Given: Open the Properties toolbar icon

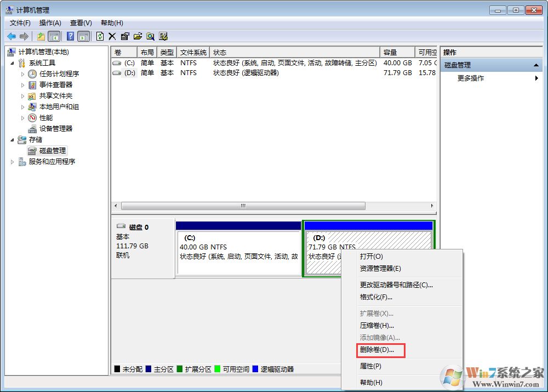Looking at the screenshot, I should click(125, 36).
